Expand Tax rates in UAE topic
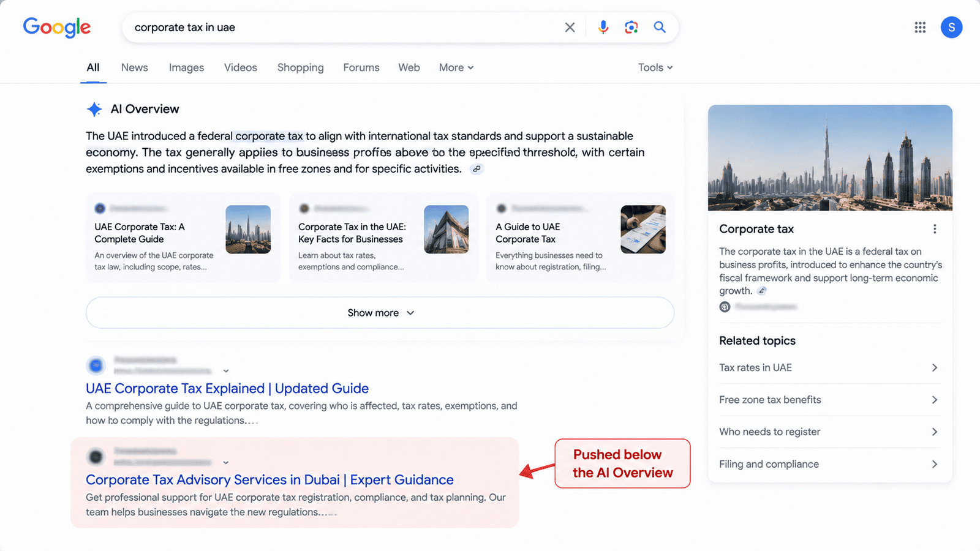The width and height of the screenshot is (980, 551). point(829,367)
